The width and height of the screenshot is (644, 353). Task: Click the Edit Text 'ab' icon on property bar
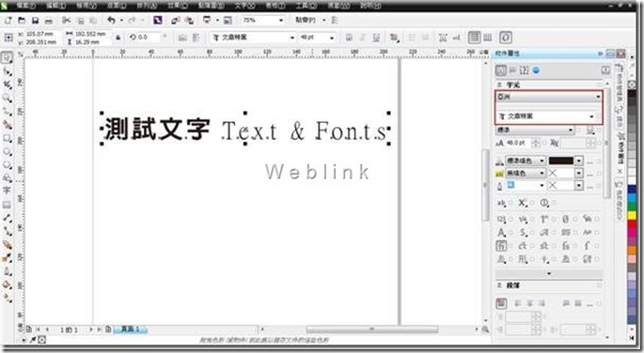(x=456, y=38)
